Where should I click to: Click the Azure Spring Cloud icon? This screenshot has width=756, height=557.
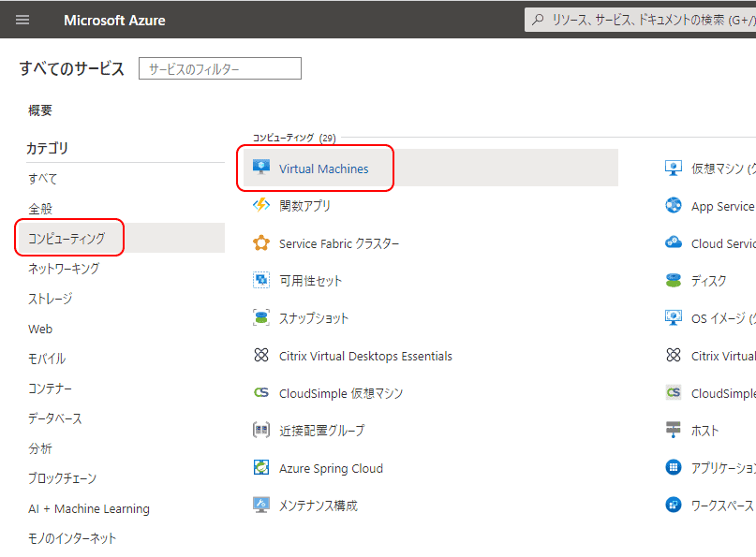tap(261, 467)
